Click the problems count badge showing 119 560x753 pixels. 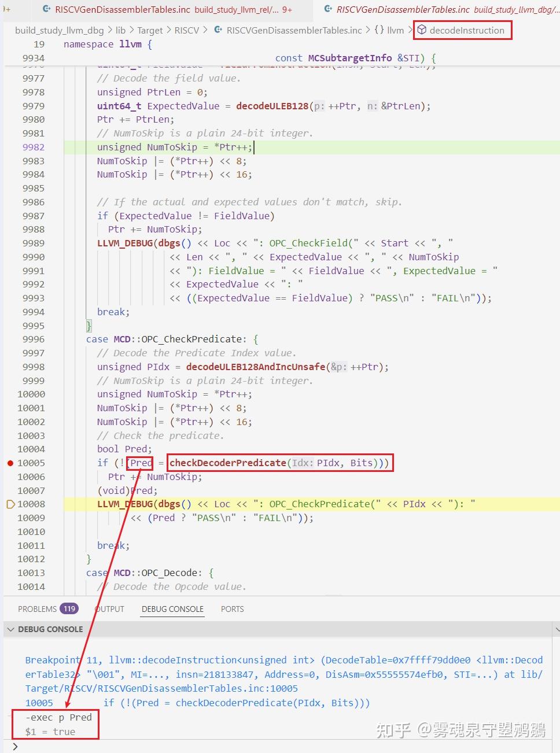69,608
